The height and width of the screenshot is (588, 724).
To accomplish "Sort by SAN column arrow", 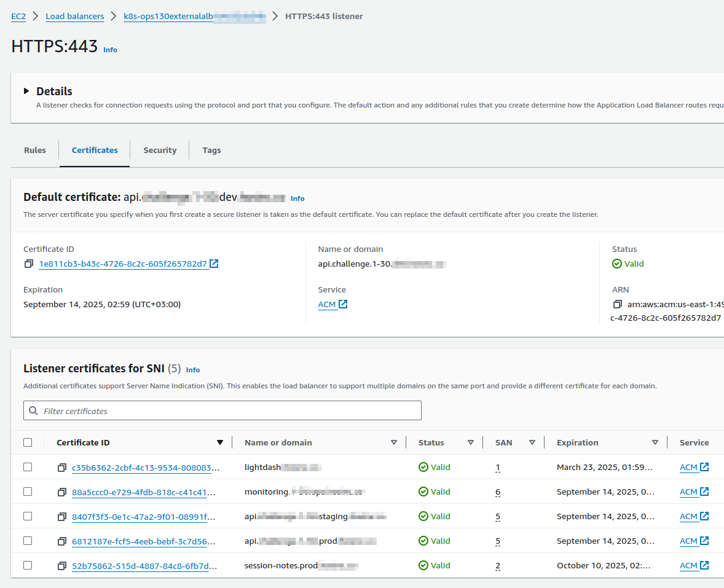I will tap(532, 442).
